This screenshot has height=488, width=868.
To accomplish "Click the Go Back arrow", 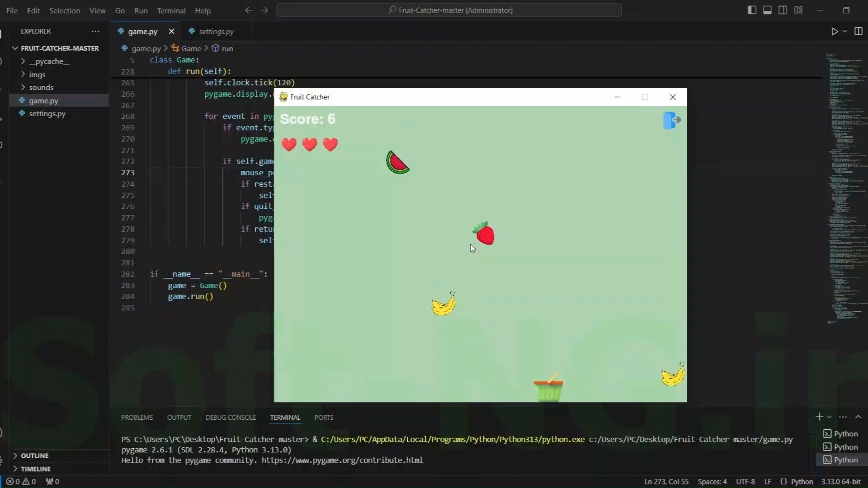I will pos(249,10).
